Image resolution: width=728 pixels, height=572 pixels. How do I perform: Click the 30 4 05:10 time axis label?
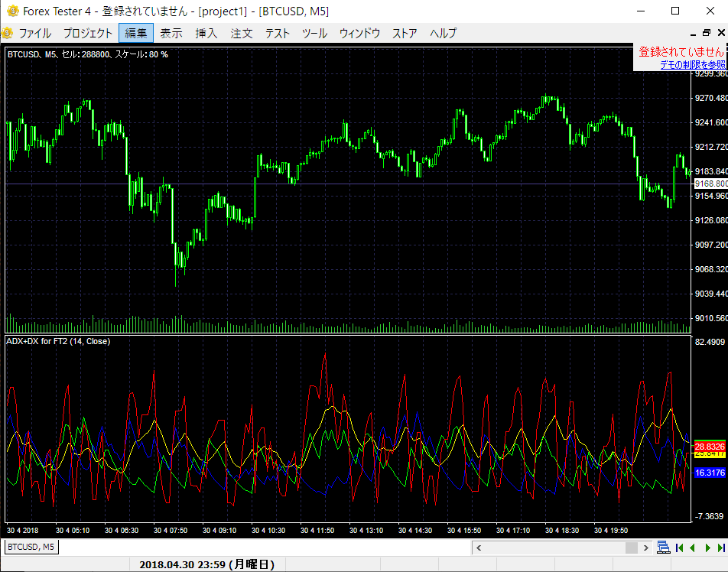pyautogui.click(x=73, y=530)
